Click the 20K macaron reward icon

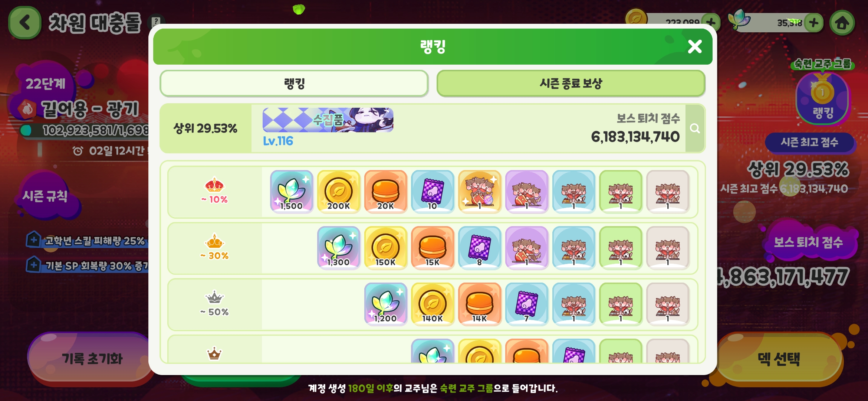click(x=386, y=192)
